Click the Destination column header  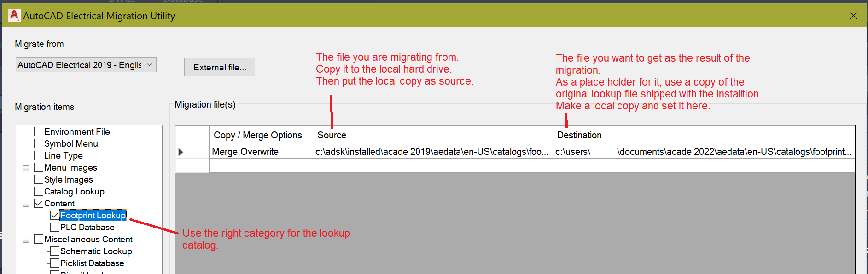coord(704,135)
